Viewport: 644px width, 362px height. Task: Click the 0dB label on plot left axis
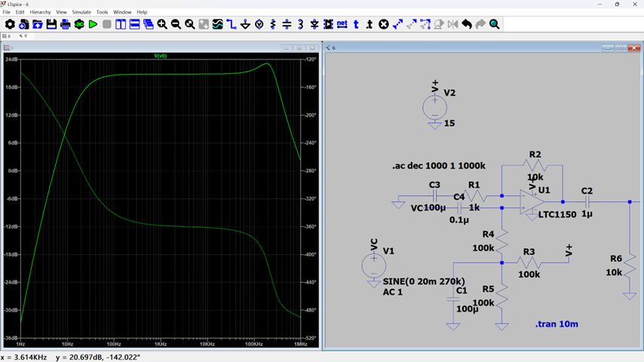[13, 170]
